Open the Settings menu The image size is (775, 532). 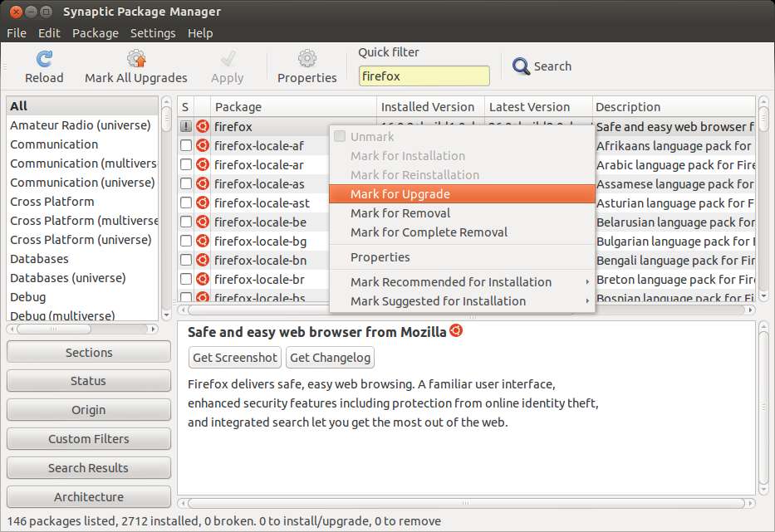pyautogui.click(x=153, y=33)
